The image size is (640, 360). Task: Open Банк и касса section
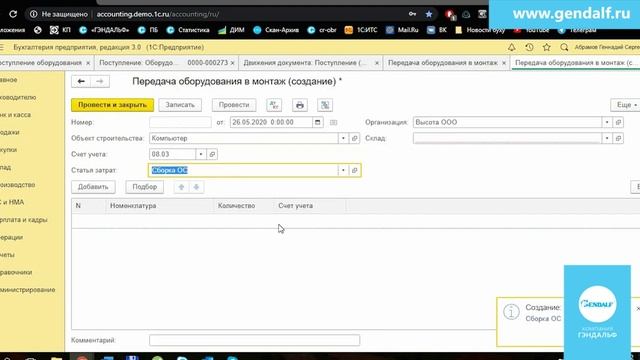(16, 115)
